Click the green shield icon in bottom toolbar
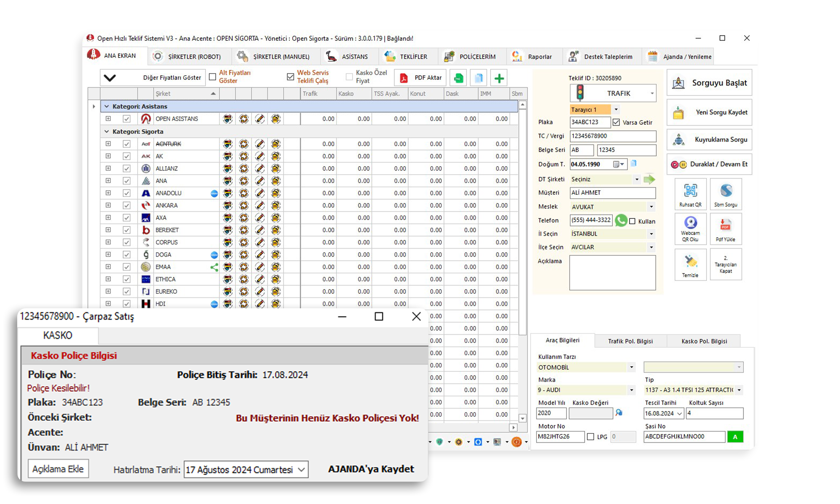The height and width of the screenshot is (504, 840). [440, 442]
